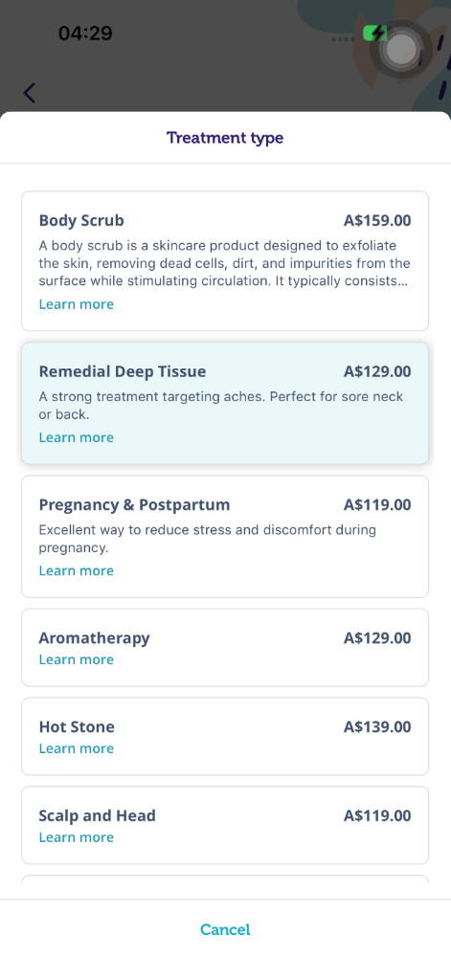Tap the back arrow icon
451x980 pixels.
tap(30, 93)
